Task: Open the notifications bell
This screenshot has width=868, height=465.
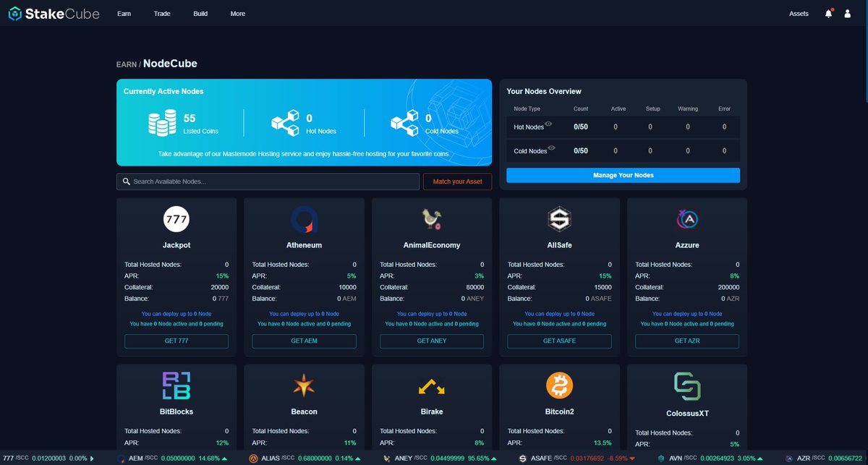Action: [x=829, y=14]
